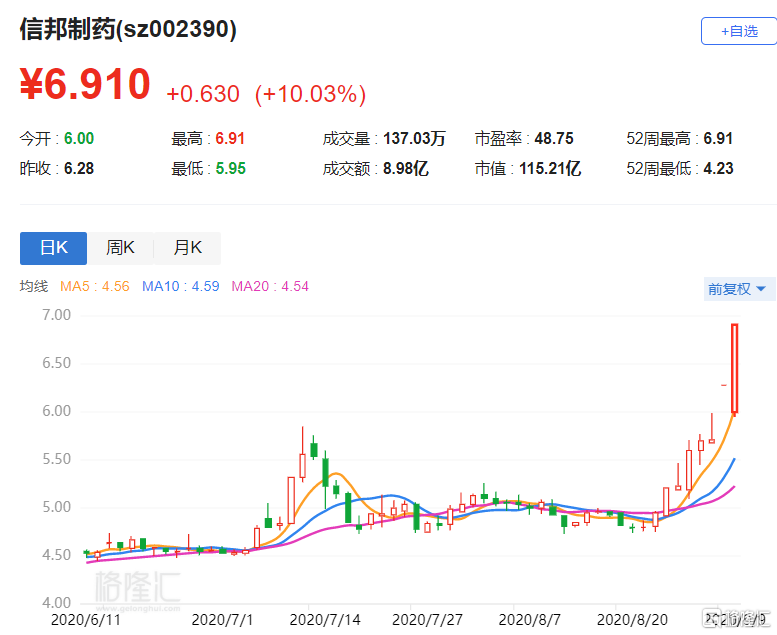The image size is (777, 635).
Task: Add the stock via +自选 button
Action: tap(739, 31)
